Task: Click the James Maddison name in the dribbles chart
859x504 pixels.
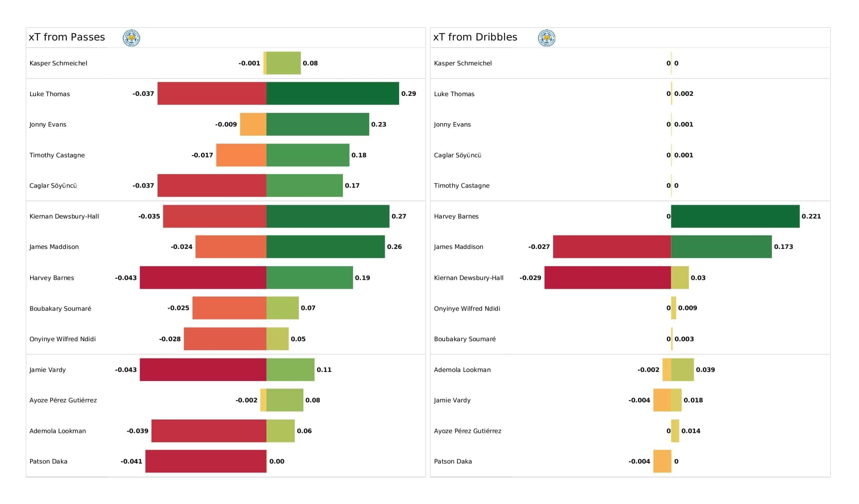Action: pyautogui.click(x=458, y=247)
